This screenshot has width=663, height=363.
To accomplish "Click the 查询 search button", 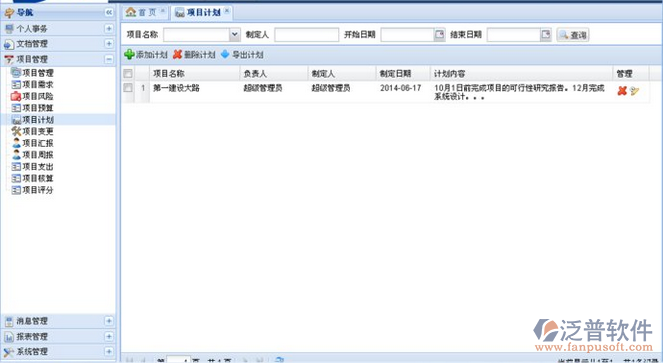I will point(573,35).
